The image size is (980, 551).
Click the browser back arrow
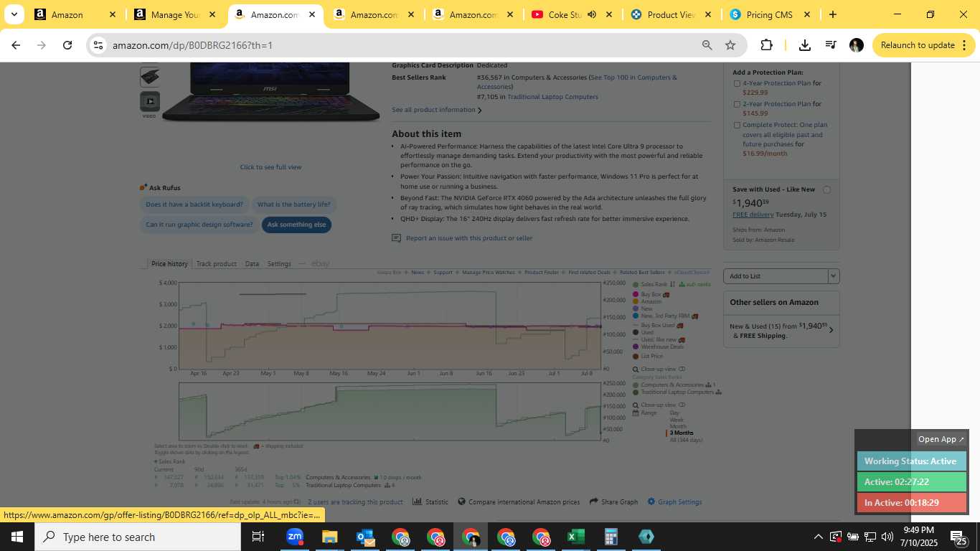16,45
